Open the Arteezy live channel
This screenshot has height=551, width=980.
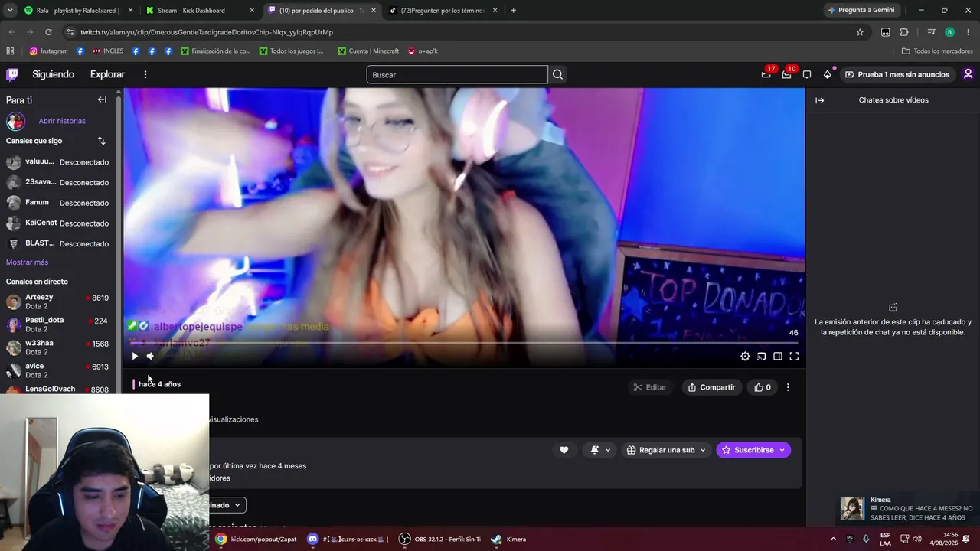(57, 302)
